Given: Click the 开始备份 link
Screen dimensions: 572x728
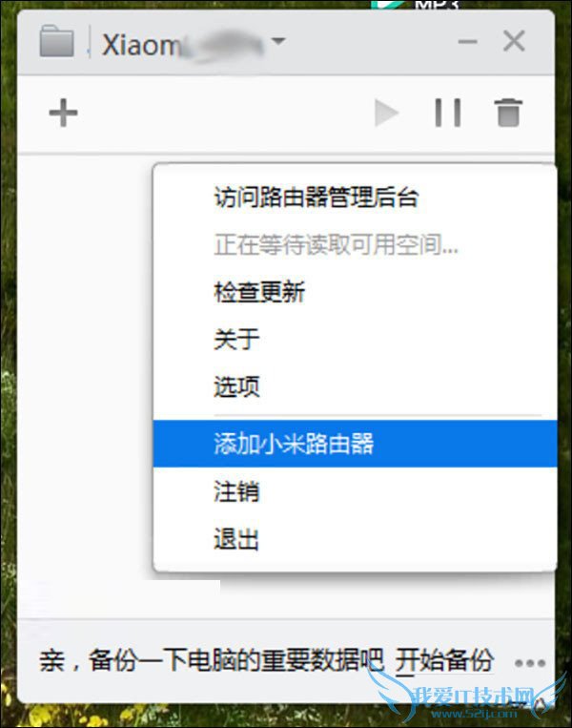Looking at the screenshot, I should coord(444,661).
